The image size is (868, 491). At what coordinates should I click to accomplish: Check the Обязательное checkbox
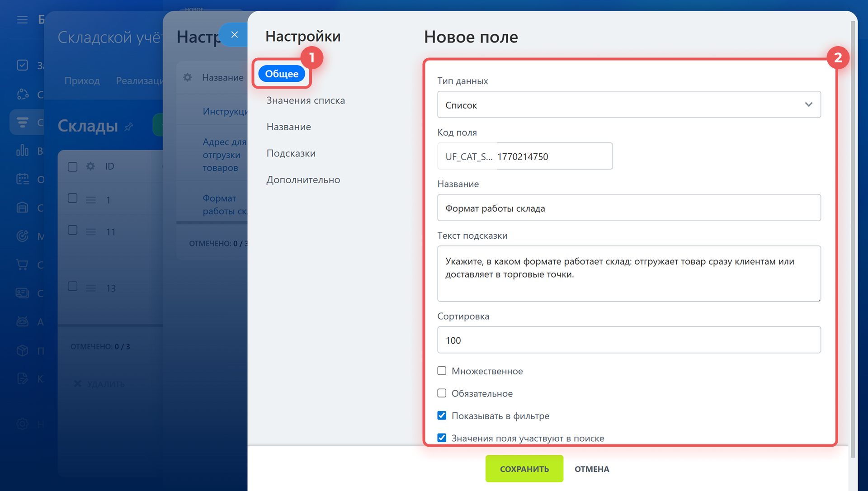(x=442, y=393)
